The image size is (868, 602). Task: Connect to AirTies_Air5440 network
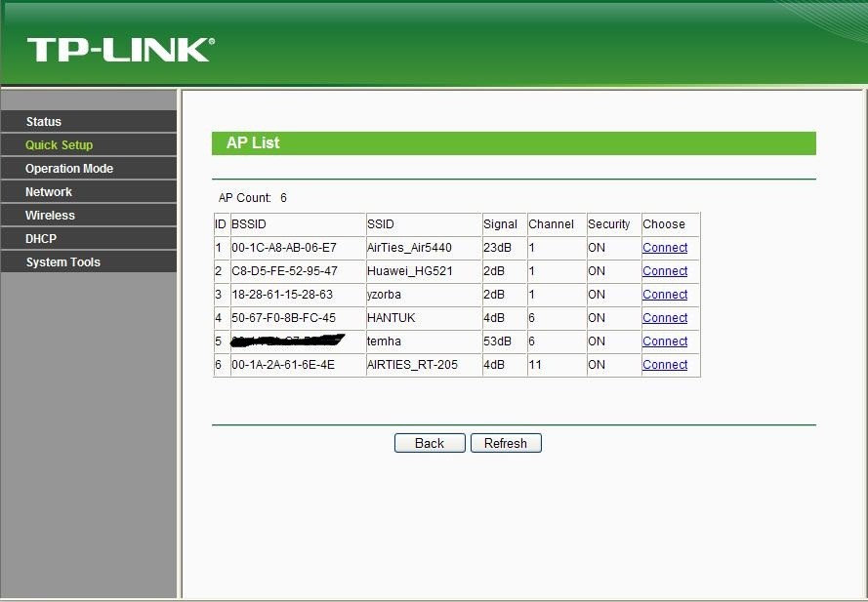pyautogui.click(x=665, y=248)
